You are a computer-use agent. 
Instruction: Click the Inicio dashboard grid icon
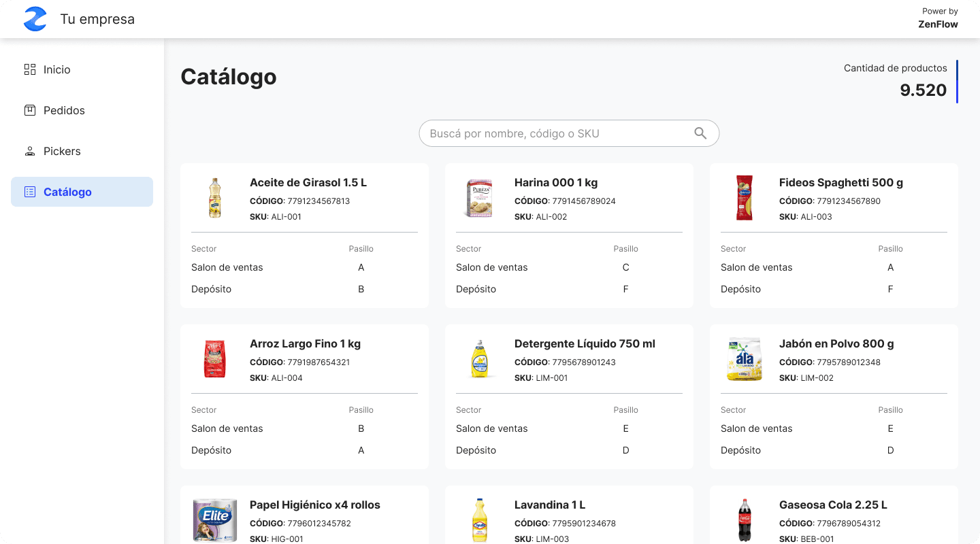30,69
